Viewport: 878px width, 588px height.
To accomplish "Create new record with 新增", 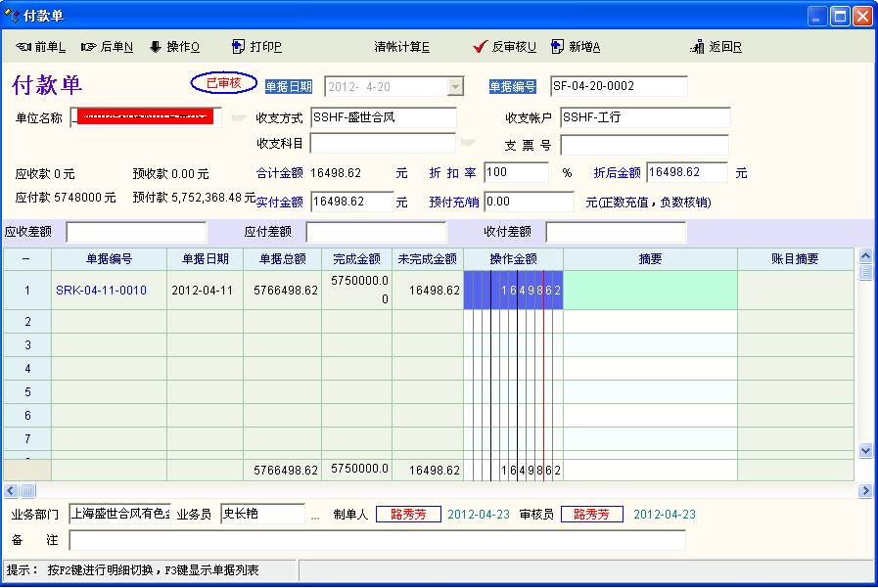I will click(576, 47).
